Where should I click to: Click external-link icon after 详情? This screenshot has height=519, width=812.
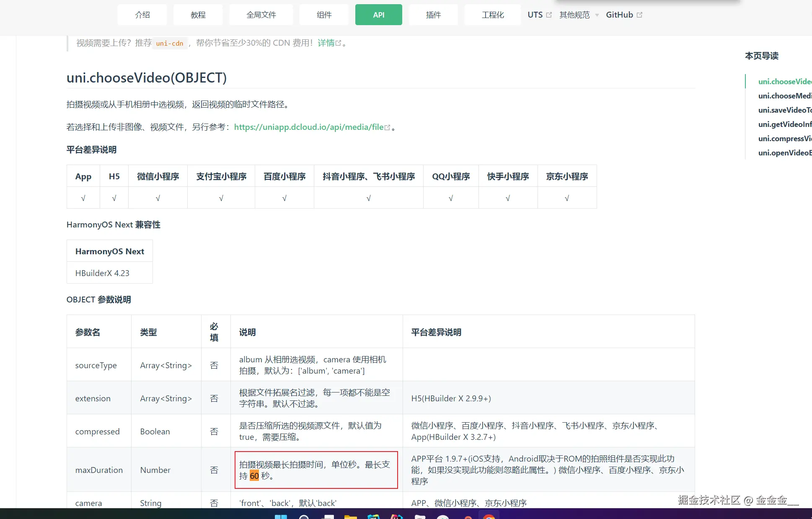coord(339,43)
